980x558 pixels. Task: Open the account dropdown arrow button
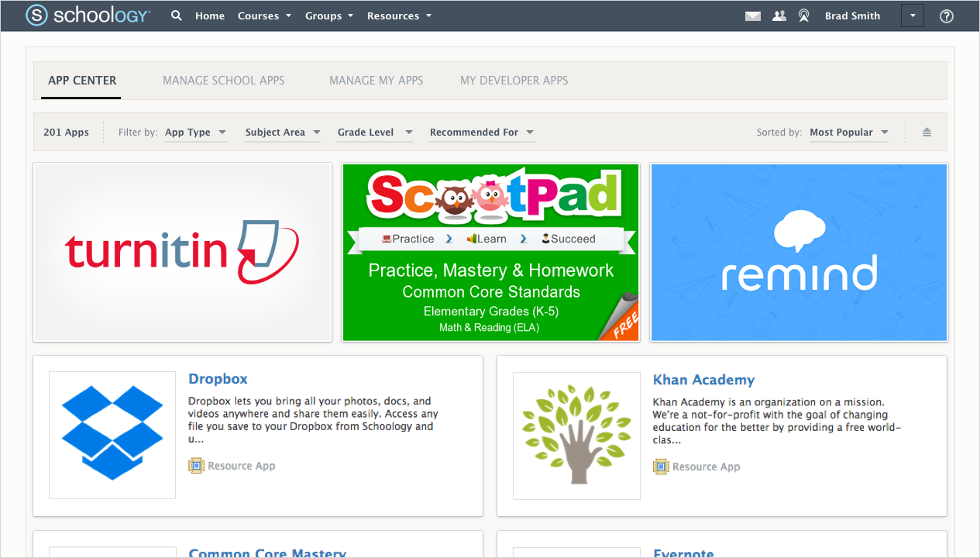pos(913,15)
